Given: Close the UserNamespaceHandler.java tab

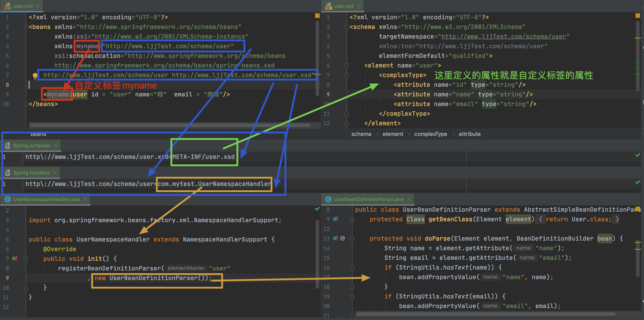Looking at the screenshot, I should 85,199.
